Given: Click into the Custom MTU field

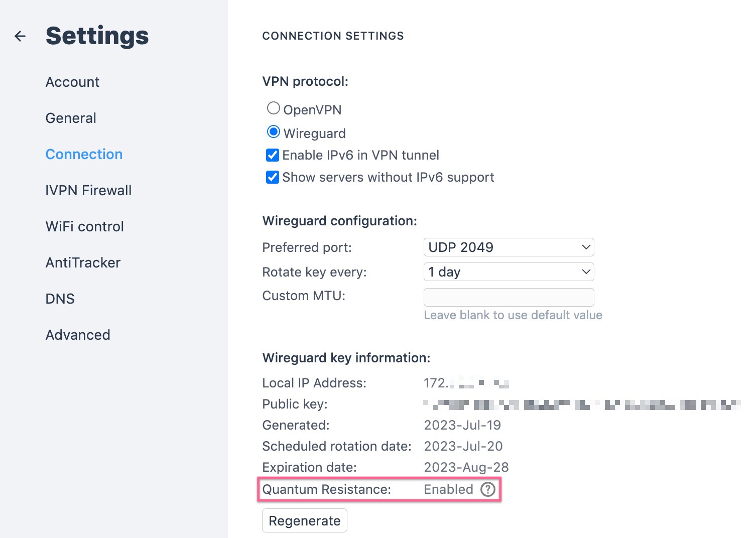Looking at the screenshot, I should pyautogui.click(x=509, y=297).
